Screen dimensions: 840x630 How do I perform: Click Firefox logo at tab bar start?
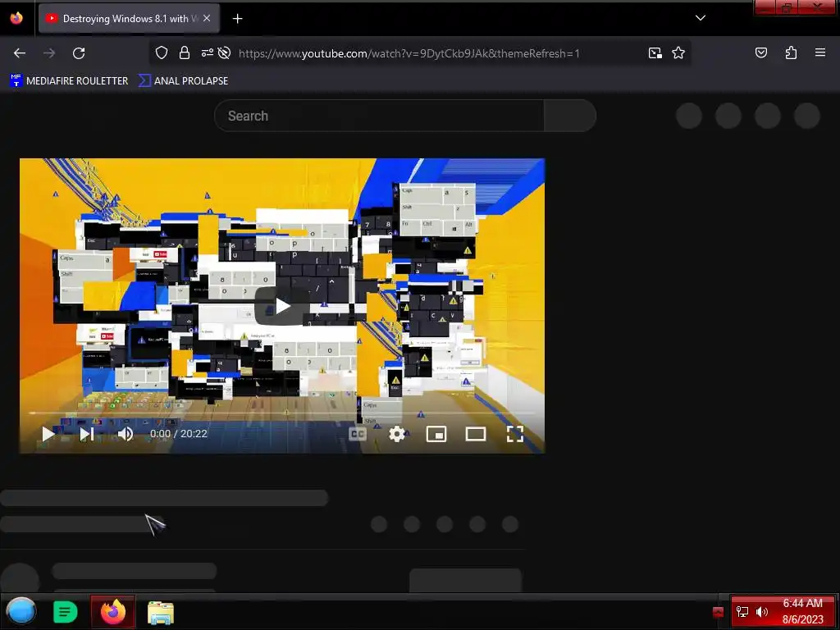point(16,18)
